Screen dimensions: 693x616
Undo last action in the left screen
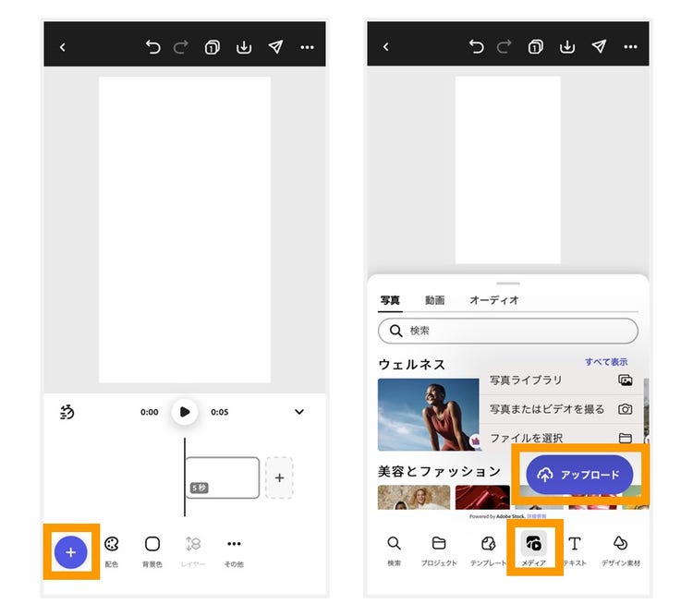click(x=152, y=47)
